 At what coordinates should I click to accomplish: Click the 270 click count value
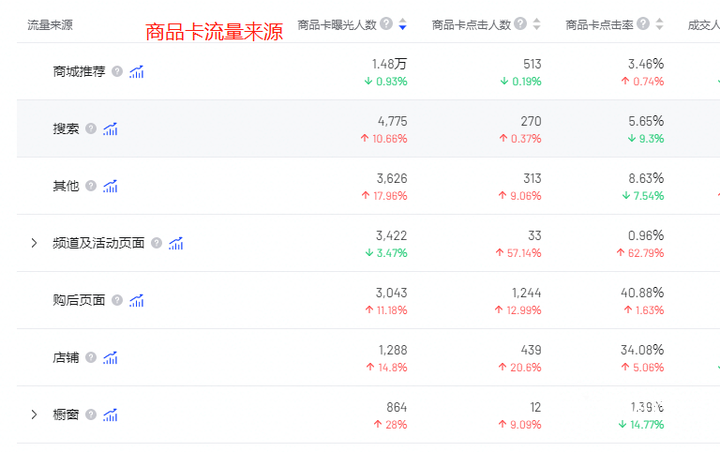point(531,121)
